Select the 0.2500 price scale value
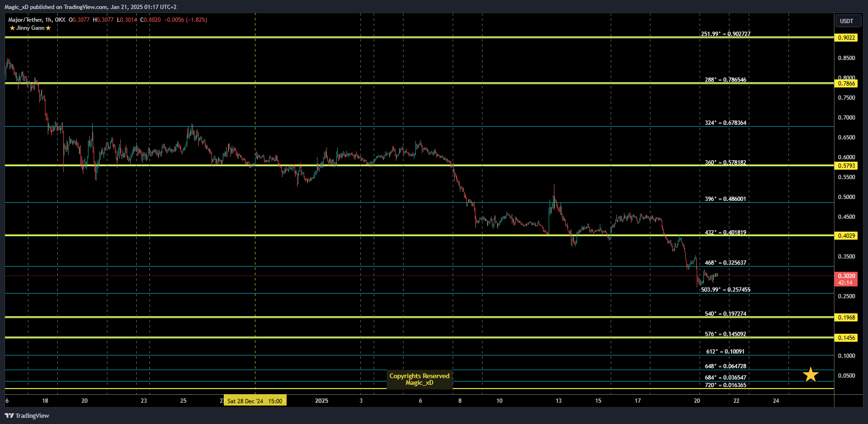The width and height of the screenshot is (868, 424). coord(847,296)
